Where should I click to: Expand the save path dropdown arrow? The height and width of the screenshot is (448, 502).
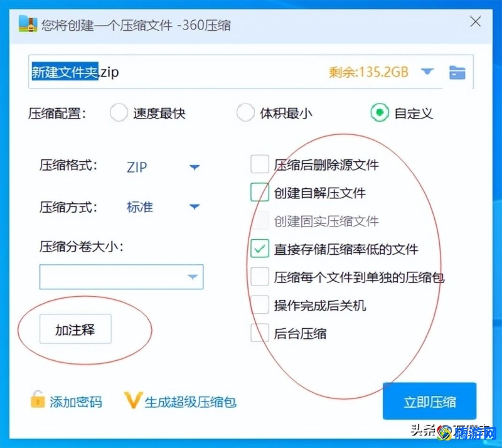coord(427,71)
